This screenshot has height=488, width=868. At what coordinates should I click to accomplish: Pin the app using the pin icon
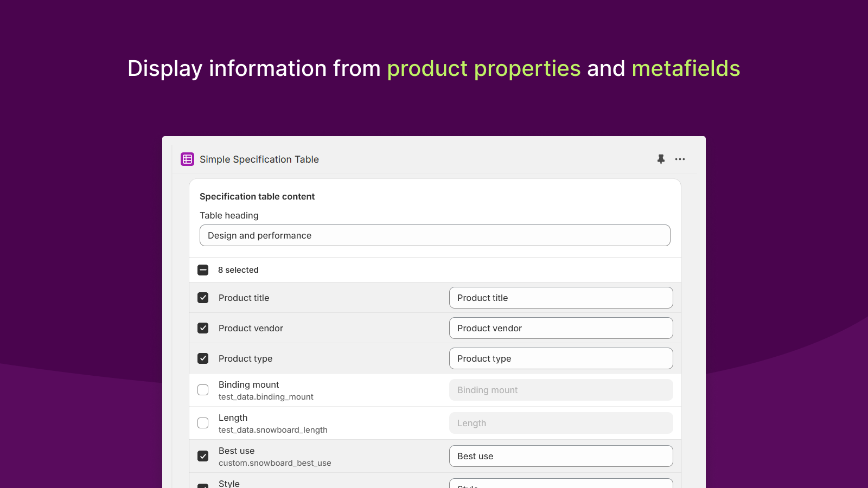pos(661,159)
